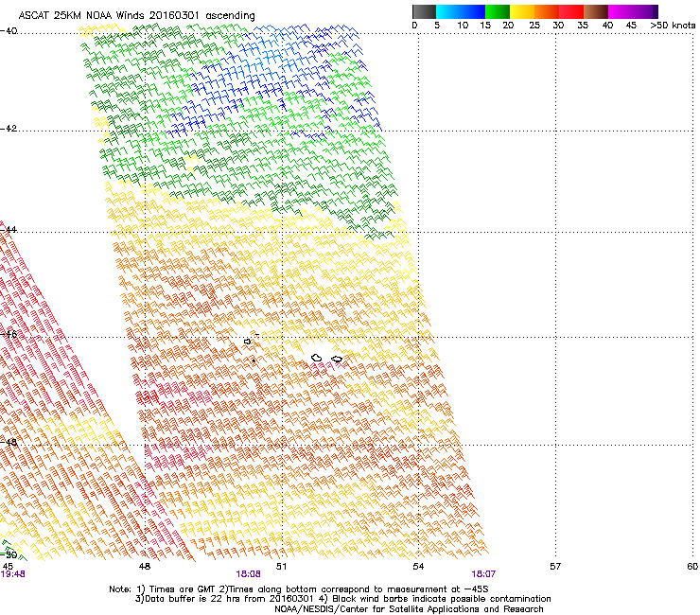
Task: Click the -50 latitude axis label
Action: (x=9, y=554)
